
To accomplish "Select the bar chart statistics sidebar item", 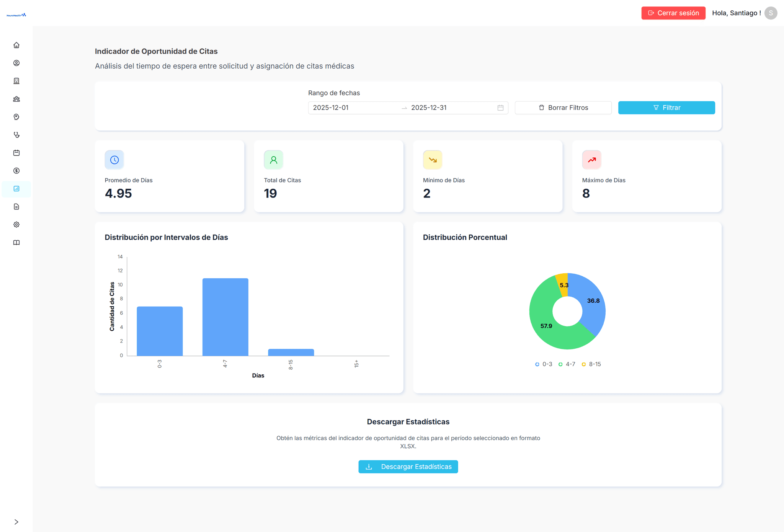I will (x=16, y=189).
